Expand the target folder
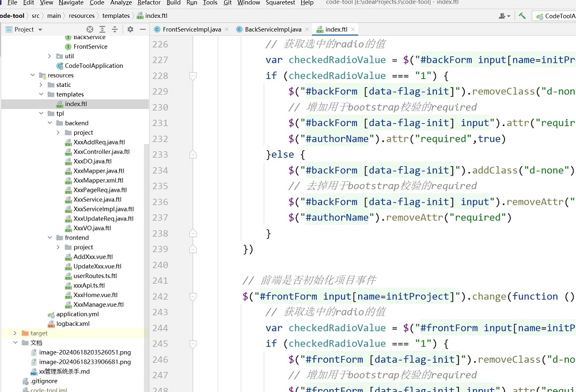The image size is (576, 392). [15, 333]
